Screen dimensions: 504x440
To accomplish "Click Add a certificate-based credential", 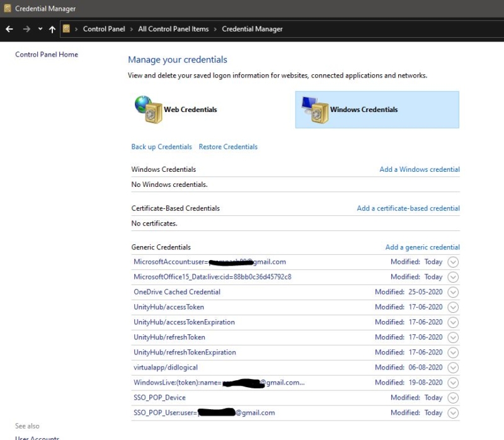I will [408, 208].
